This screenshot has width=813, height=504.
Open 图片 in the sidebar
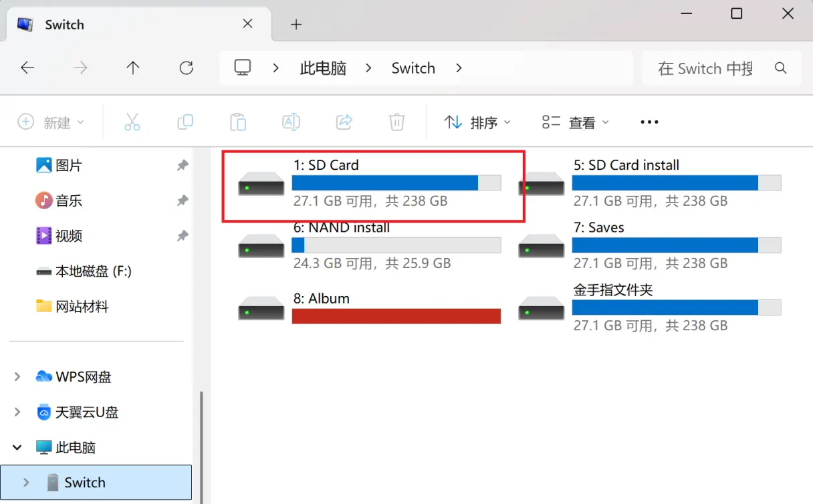pyautogui.click(x=59, y=165)
